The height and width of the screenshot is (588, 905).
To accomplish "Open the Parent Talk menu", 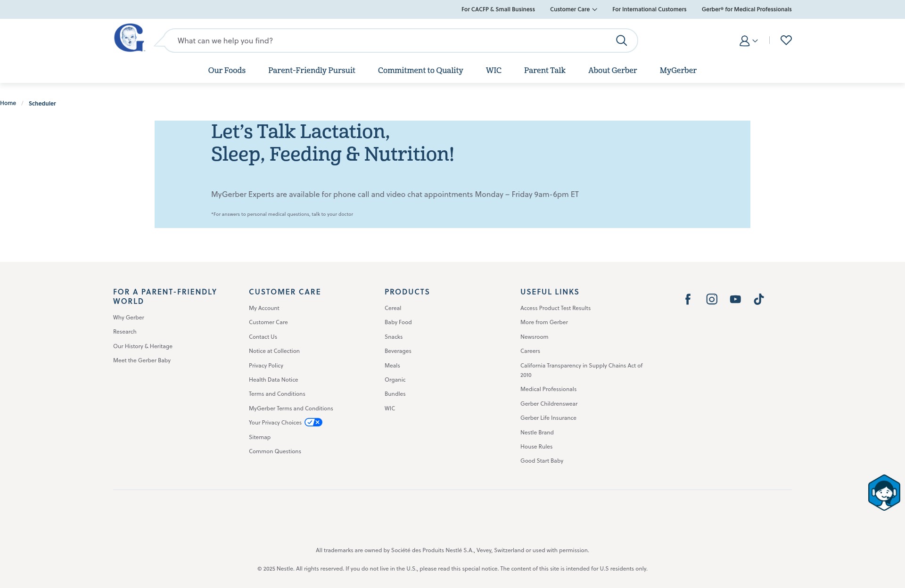I will pyautogui.click(x=544, y=70).
